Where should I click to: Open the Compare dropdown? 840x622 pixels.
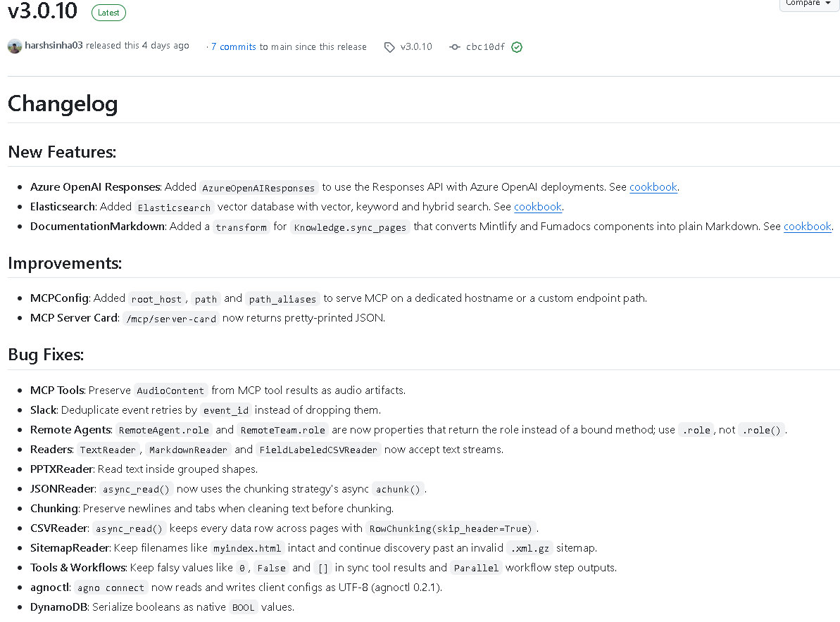808,4
